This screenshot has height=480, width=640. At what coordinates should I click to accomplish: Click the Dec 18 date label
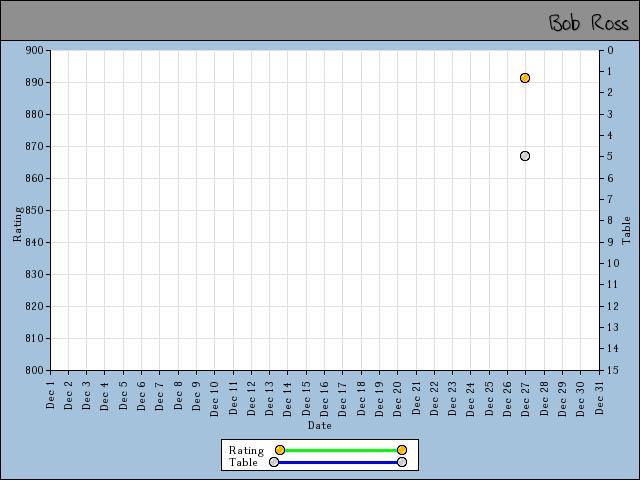pos(361,398)
